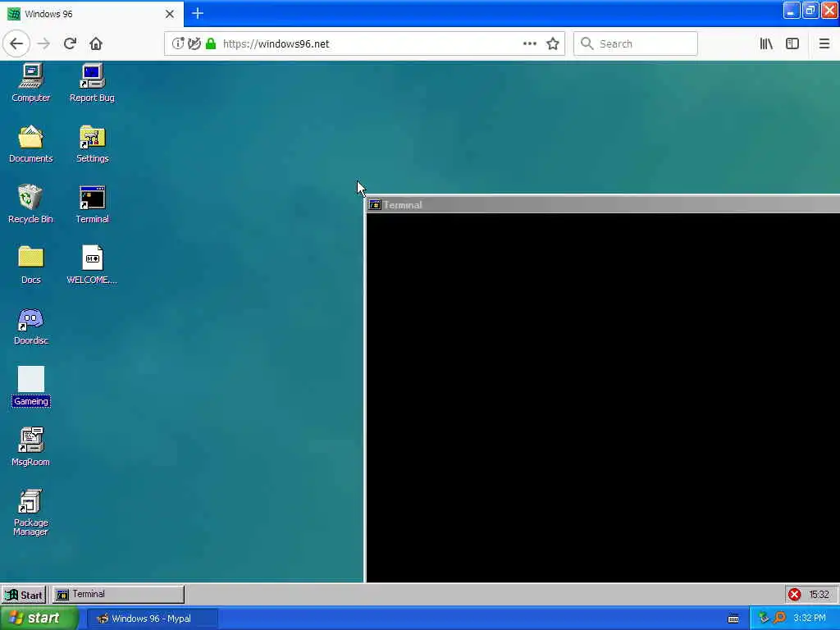Click the red error tray icon
This screenshot has width=840, height=630.
pos(794,595)
